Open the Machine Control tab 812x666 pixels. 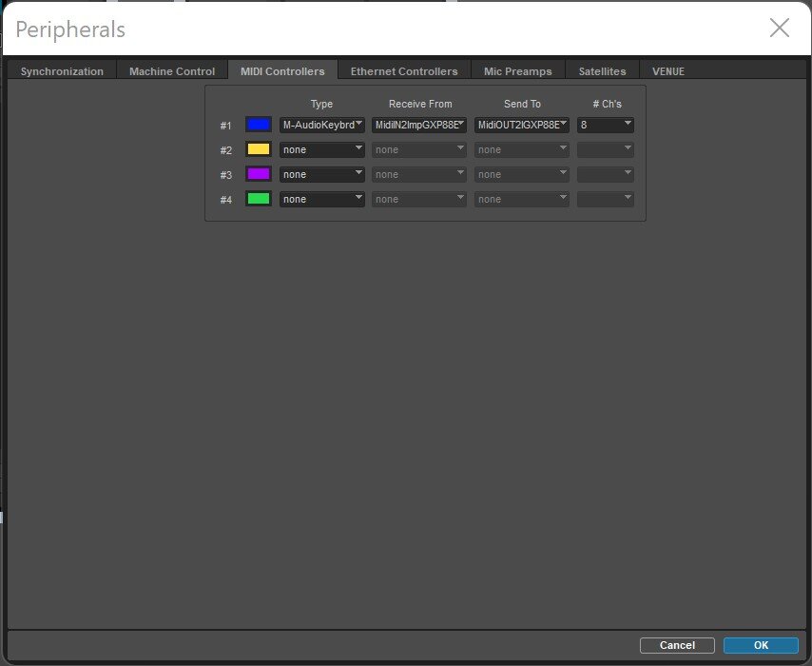pos(172,70)
